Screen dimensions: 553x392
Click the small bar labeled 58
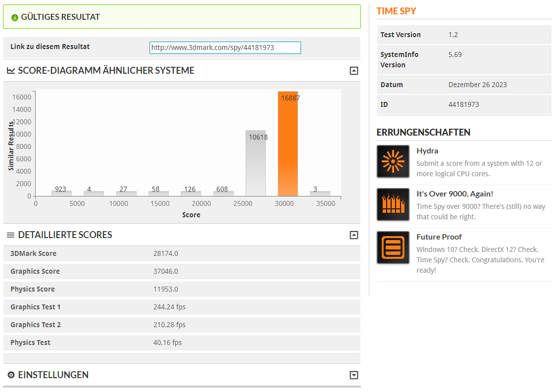(x=159, y=193)
